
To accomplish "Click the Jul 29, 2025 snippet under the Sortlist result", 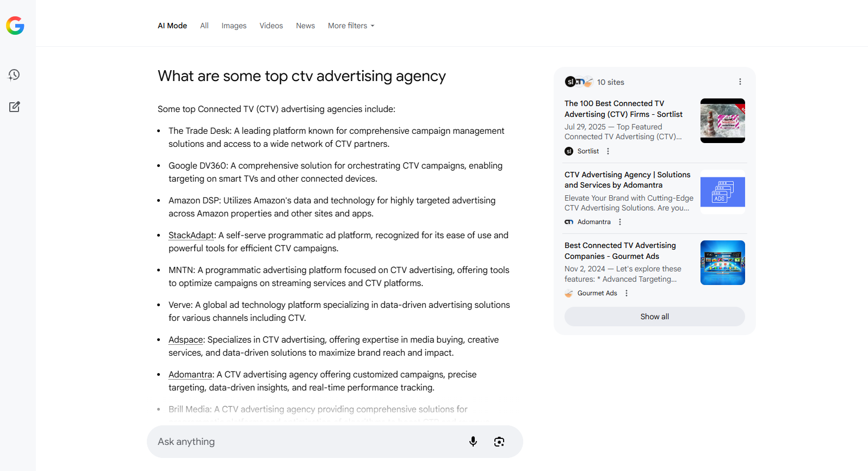I will [x=623, y=132].
